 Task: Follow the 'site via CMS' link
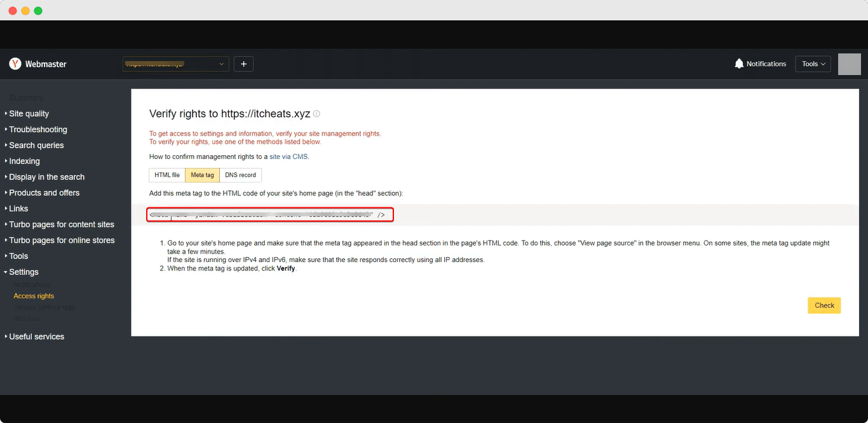(288, 156)
